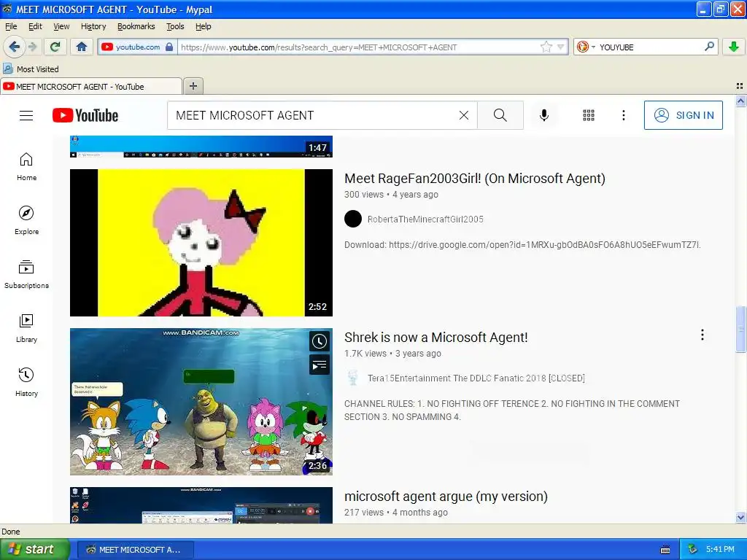
Task: Open the Windows start button
Action: tap(34, 549)
